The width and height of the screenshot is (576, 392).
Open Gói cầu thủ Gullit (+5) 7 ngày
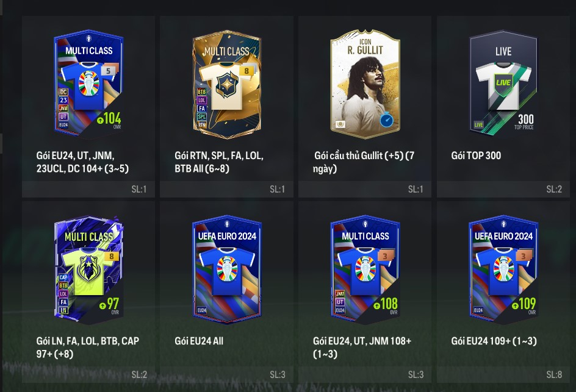pos(364,162)
